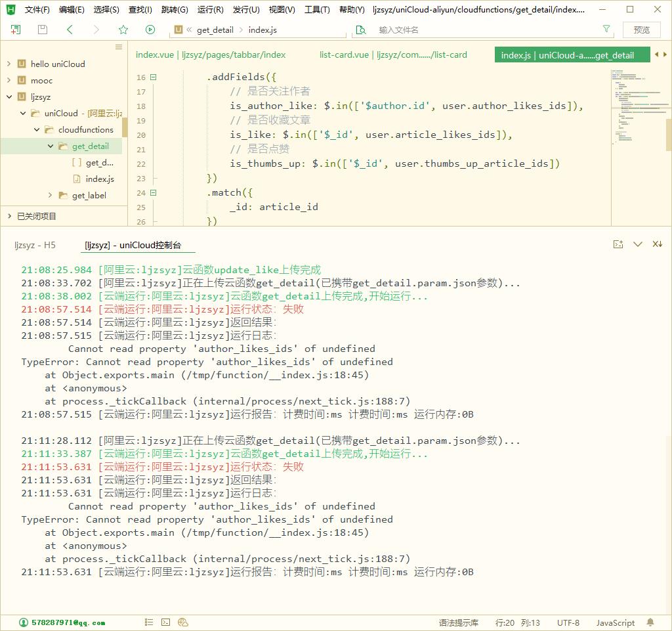Click the notification bell icon
The height and width of the screenshot is (631, 672).
650,622
